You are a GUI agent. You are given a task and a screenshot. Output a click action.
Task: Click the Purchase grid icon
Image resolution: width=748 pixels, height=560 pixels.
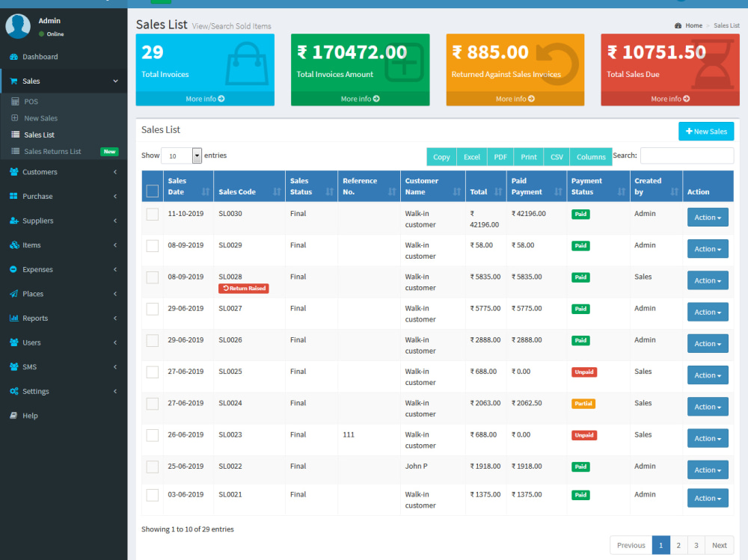click(x=13, y=196)
